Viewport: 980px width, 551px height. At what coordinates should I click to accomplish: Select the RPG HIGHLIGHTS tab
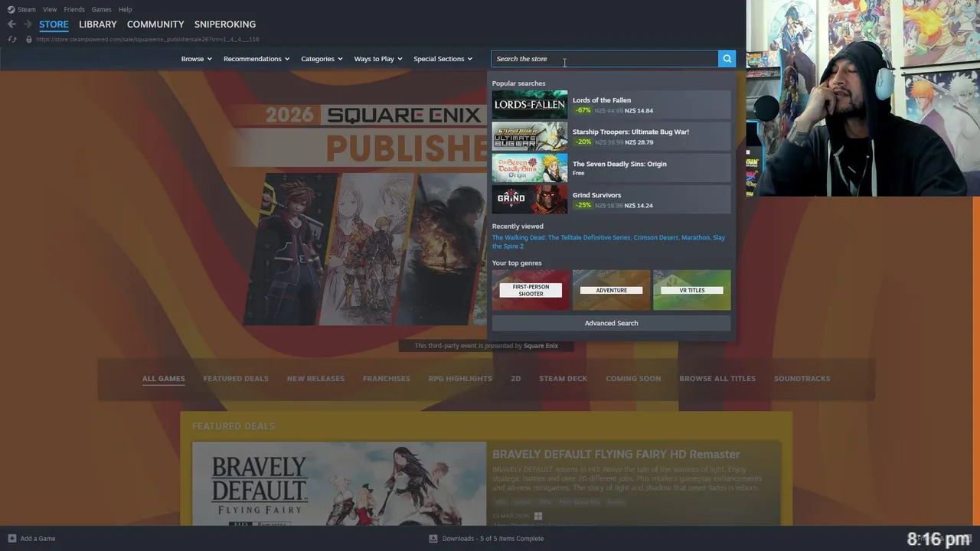pos(460,378)
